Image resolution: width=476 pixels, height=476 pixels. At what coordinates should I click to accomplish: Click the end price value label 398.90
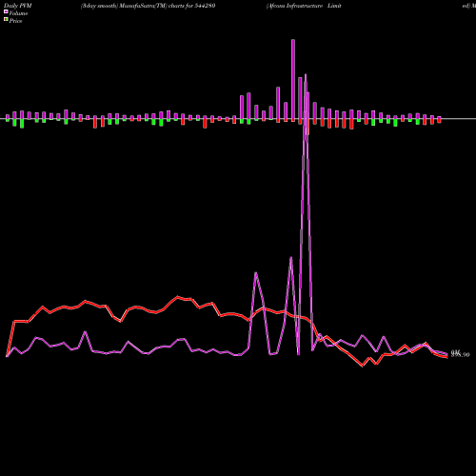tap(460, 355)
